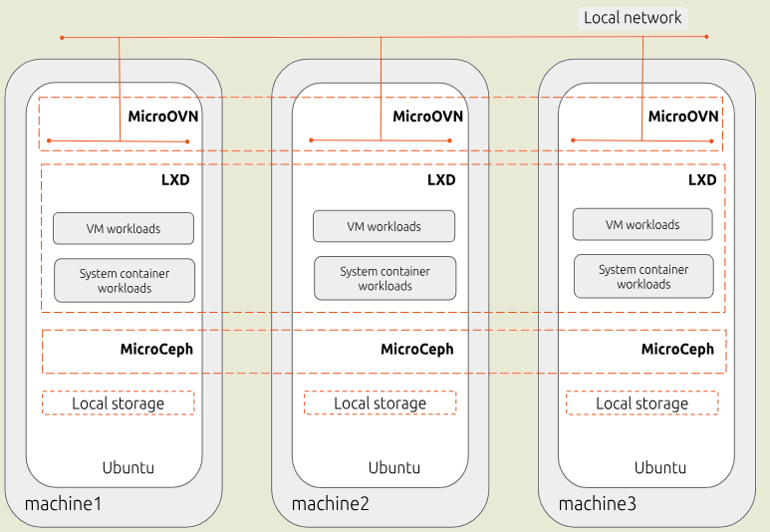Click the LXD label in machine1
The image size is (770, 532).
click(x=175, y=180)
